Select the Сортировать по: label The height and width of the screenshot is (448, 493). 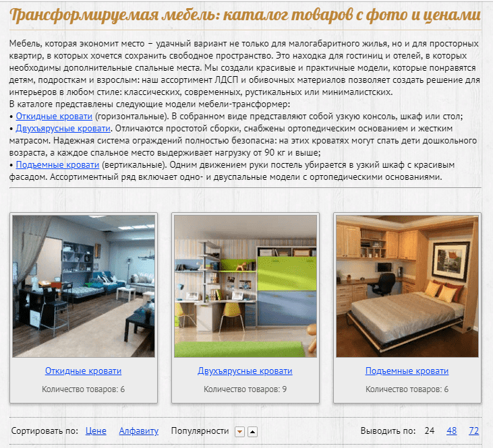(45, 430)
